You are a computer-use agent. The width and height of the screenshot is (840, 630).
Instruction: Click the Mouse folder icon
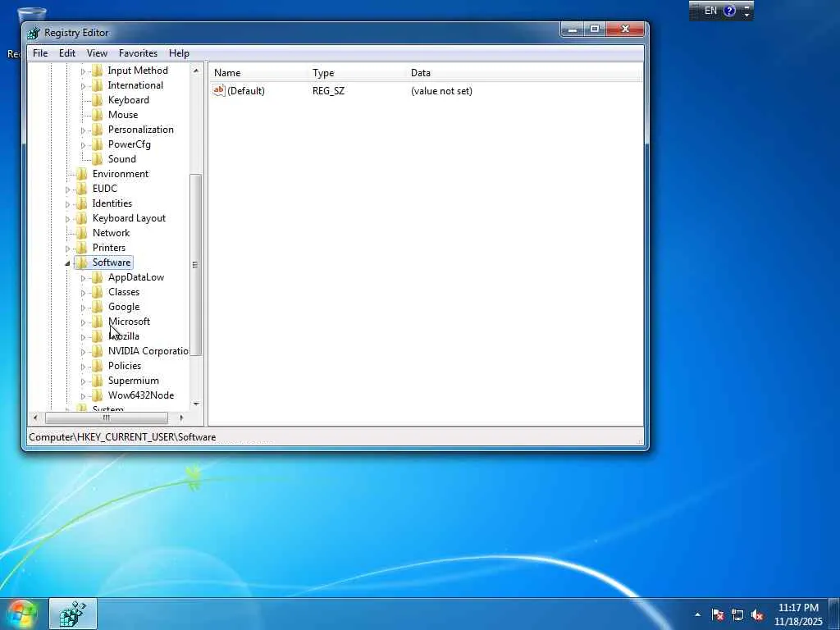tap(98, 115)
